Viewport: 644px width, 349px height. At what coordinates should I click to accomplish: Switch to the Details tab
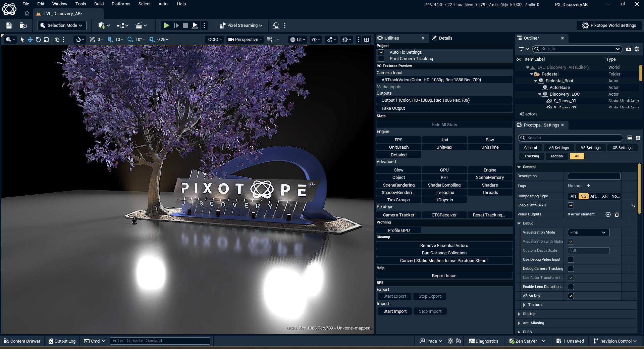click(x=442, y=38)
